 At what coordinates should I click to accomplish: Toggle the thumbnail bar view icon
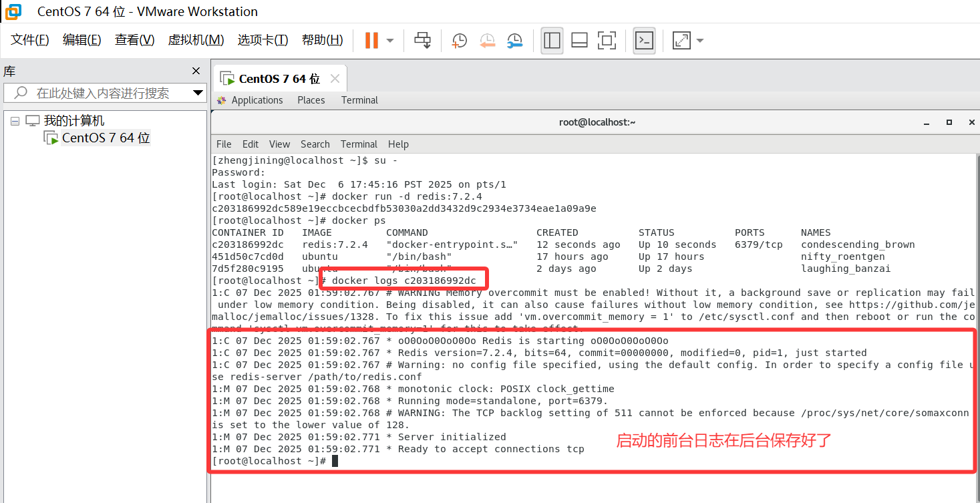(579, 40)
